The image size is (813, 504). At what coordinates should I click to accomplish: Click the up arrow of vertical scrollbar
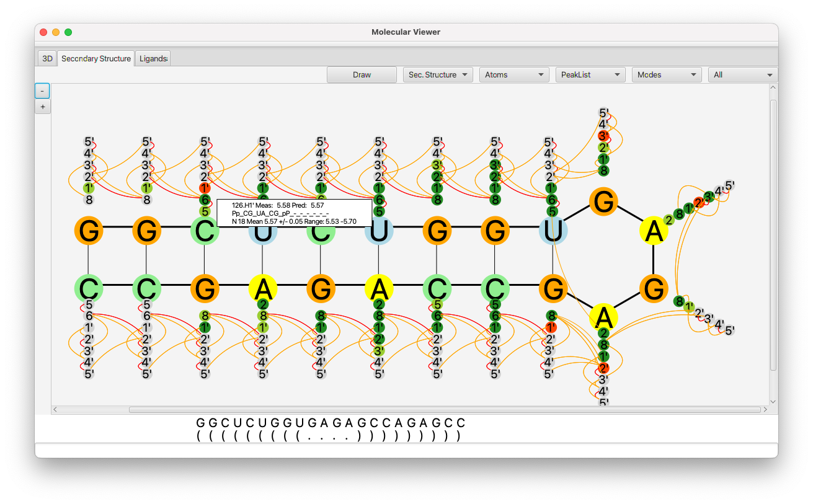coord(773,88)
